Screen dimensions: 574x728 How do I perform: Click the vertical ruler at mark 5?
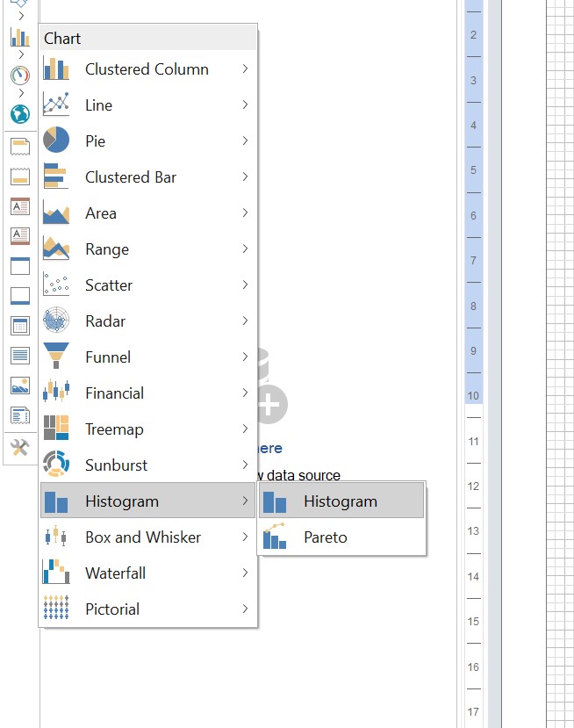(x=473, y=170)
